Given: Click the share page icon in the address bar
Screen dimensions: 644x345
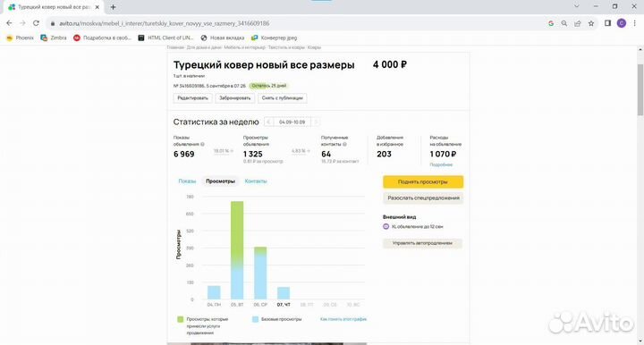Looking at the screenshot, I should tap(578, 23).
